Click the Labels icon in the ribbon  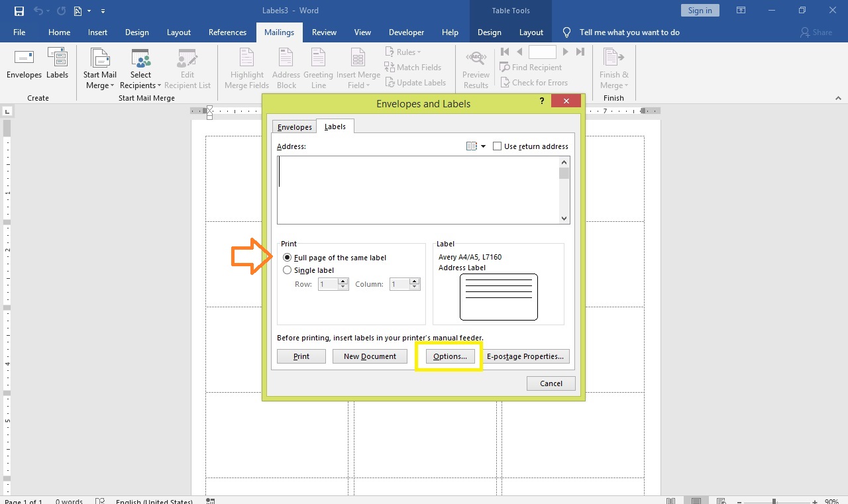(57, 64)
